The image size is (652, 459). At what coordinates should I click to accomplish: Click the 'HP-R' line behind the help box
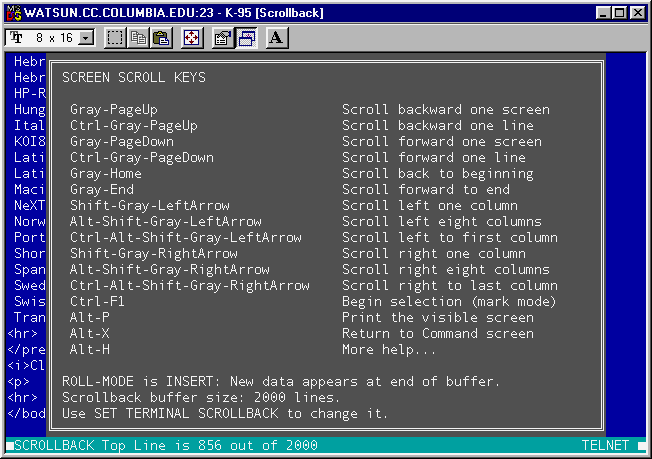[x=30, y=94]
